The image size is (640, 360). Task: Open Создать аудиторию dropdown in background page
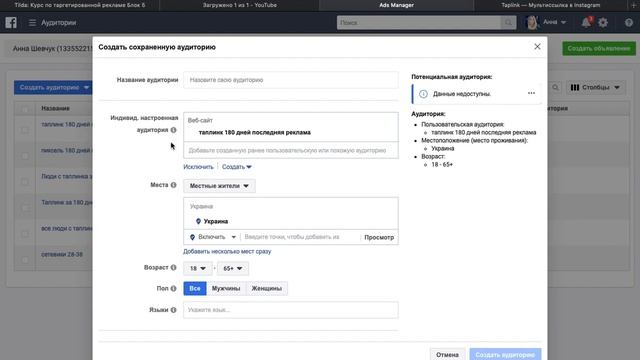tap(53, 87)
